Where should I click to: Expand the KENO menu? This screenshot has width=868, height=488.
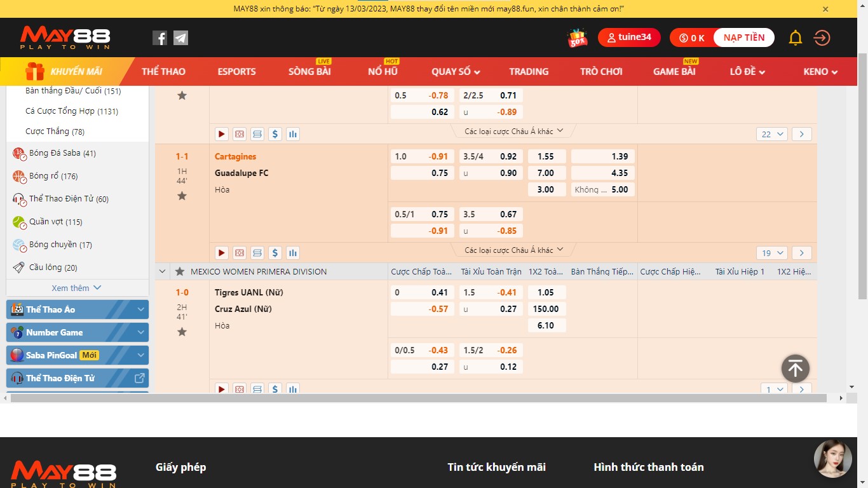[820, 72]
